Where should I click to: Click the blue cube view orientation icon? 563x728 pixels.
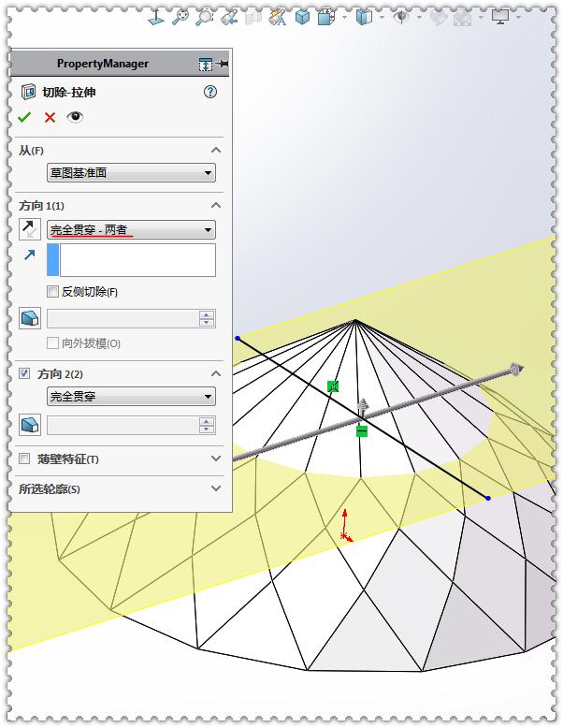pyautogui.click(x=303, y=18)
